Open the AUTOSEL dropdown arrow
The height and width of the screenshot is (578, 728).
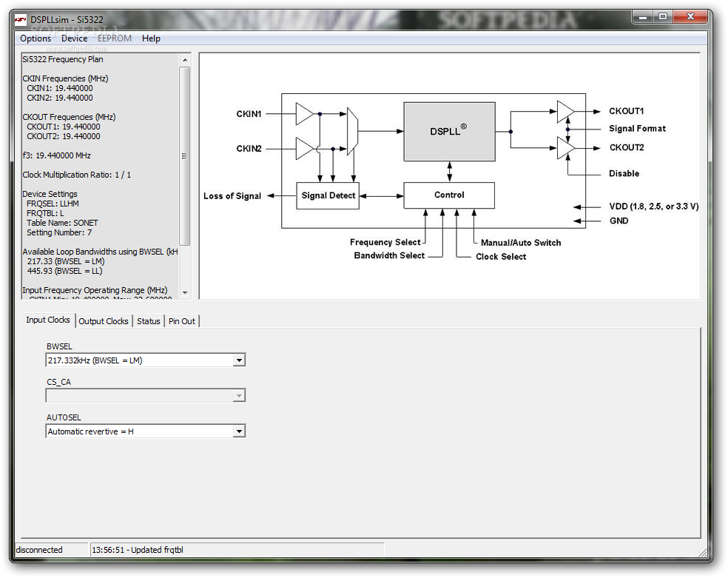click(x=239, y=431)
